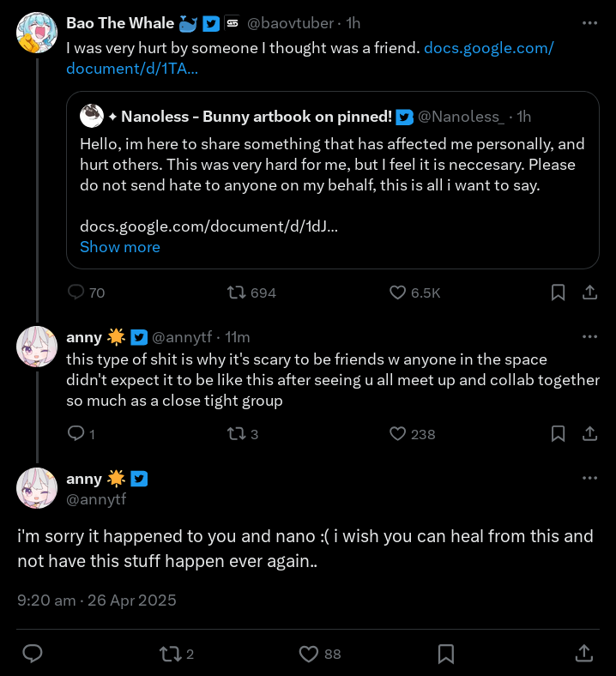Open more options on anny's 11m comment
The width and height of the screenshot is (616, 676).
589,336
